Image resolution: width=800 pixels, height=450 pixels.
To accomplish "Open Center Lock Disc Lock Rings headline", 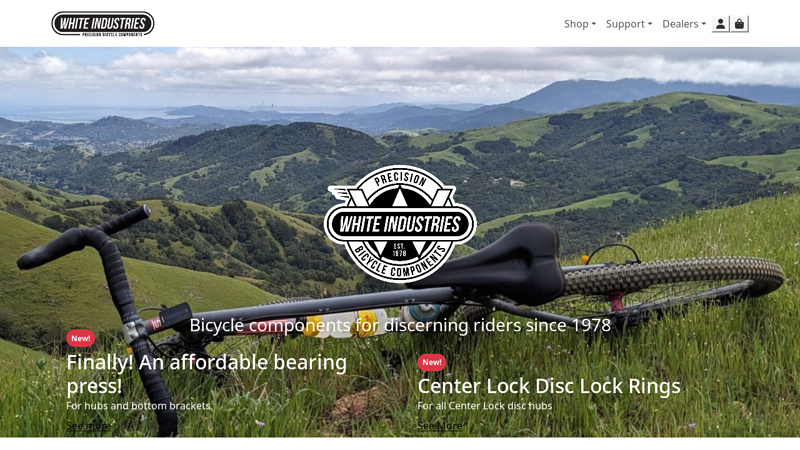I will 549,386.
